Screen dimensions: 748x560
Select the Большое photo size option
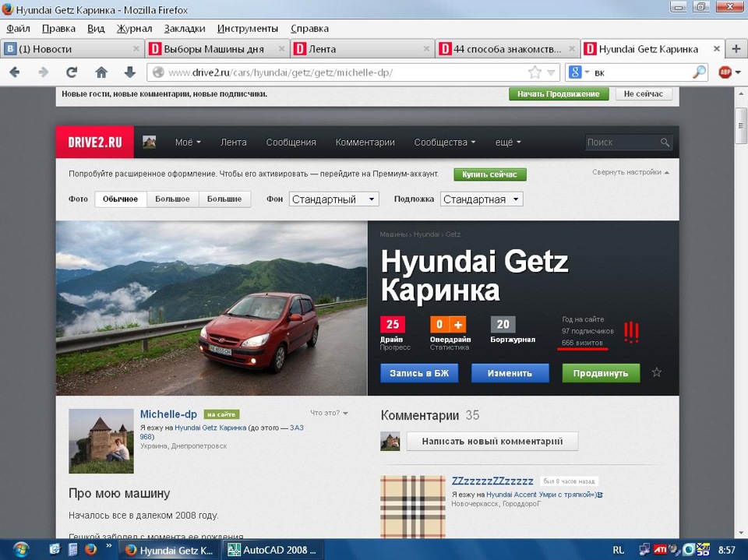pyautogui.click(x=172, y=199)
